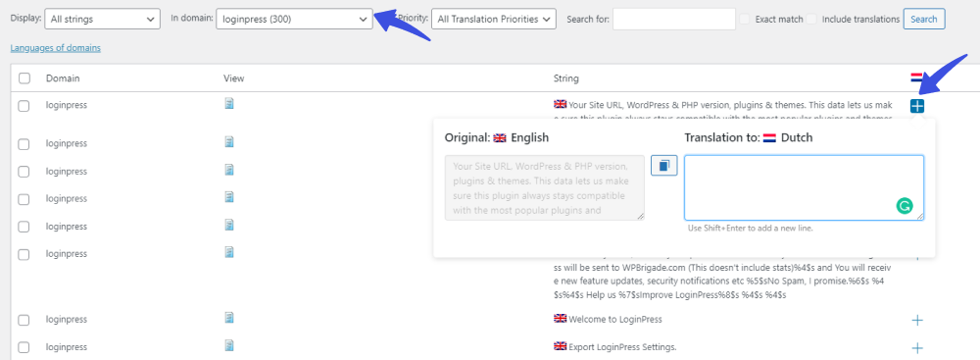Click the 'Export LoginPress Settings.' string text

point(623,347)
